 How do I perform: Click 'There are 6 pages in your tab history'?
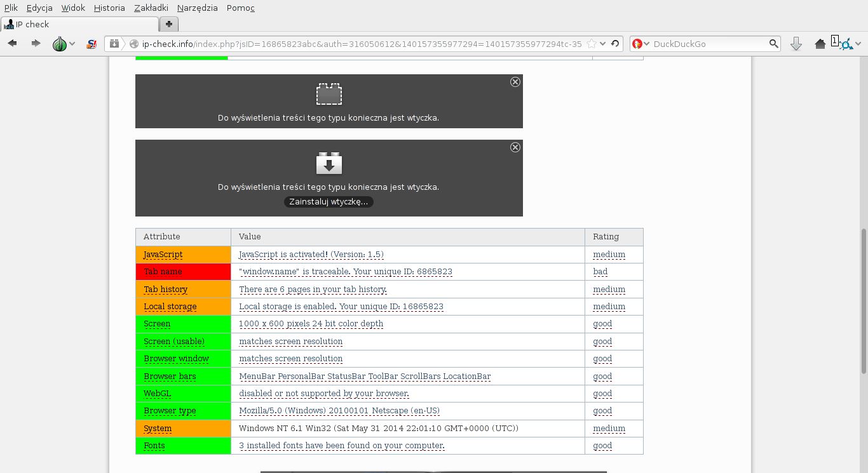[313, 290]
